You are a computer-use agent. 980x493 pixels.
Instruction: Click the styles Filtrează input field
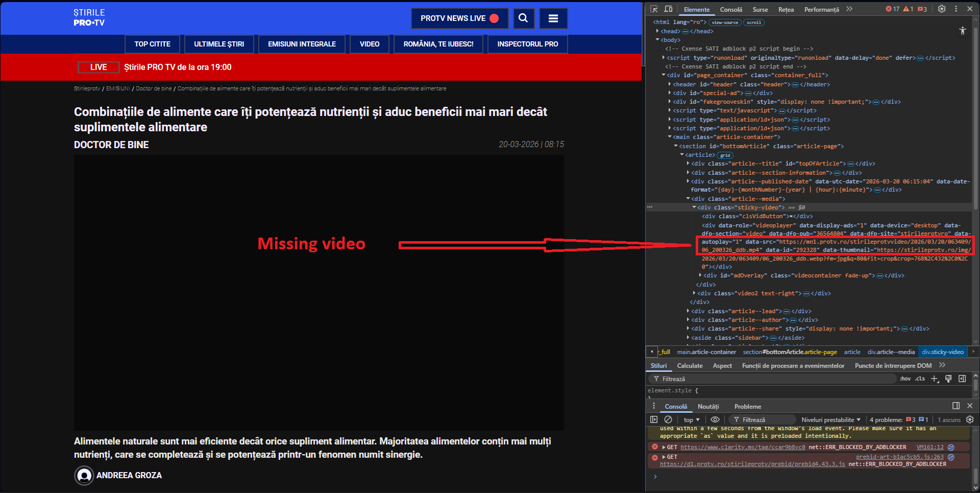click(x=776, y=379)
